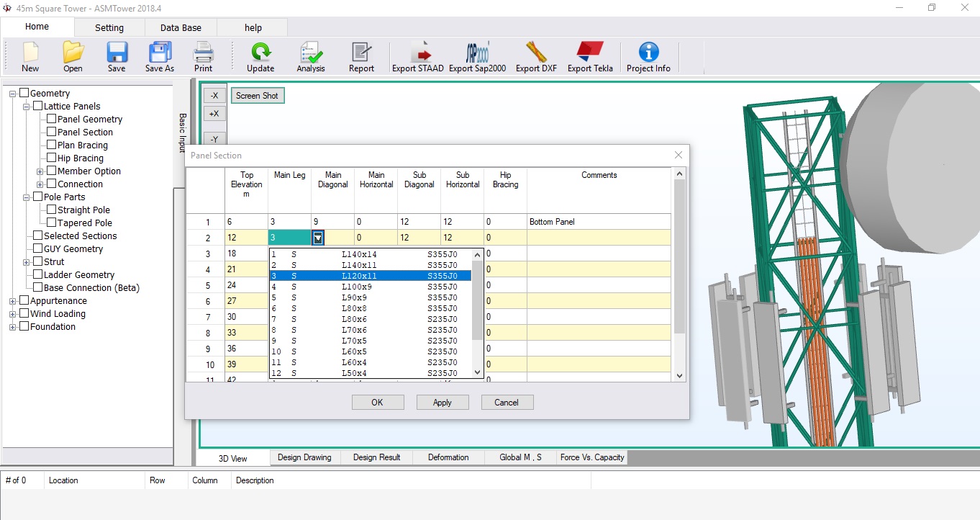Viewport: 980px width, 520px height.
Task: Check the GUY Geometry box
Action: pyautogui.click(x=37, y=248)
